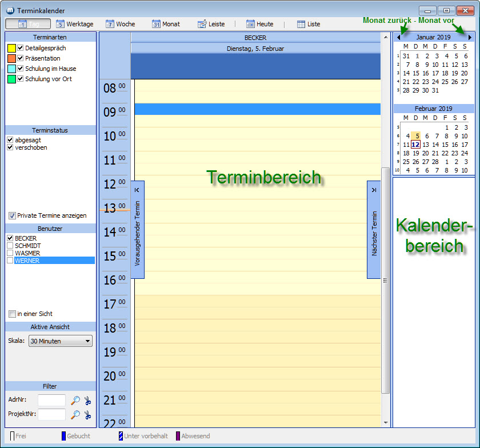Click the orange Präsentation color swatch
The image size is (480, 448).
pos(11,58)
